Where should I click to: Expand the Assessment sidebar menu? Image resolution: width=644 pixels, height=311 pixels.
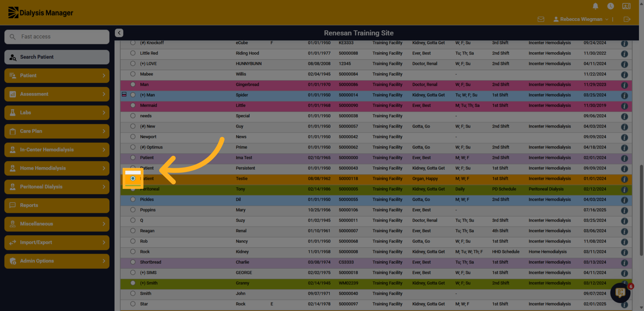57,94
